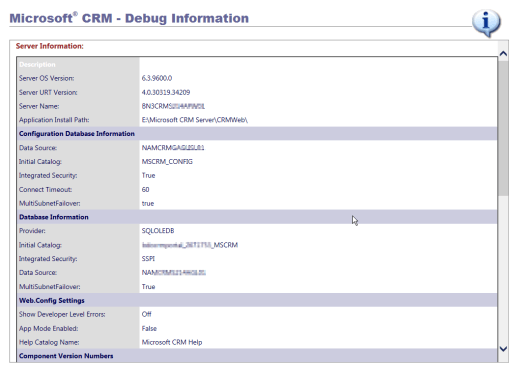Click the Server Information heading
This screenshot has width=509, height=372.
(50, 46)
